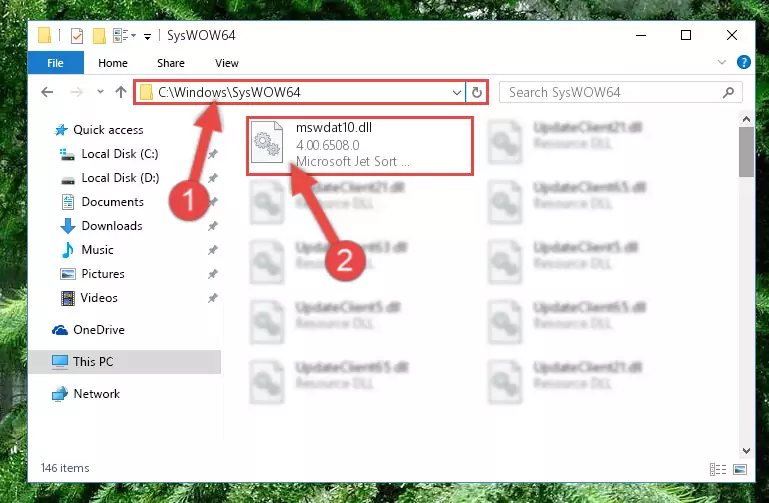This screenshot has width=769, height=503.
Task: Click the pin icon beside Local Disk (C:)
Action: [x=212, y=154]
